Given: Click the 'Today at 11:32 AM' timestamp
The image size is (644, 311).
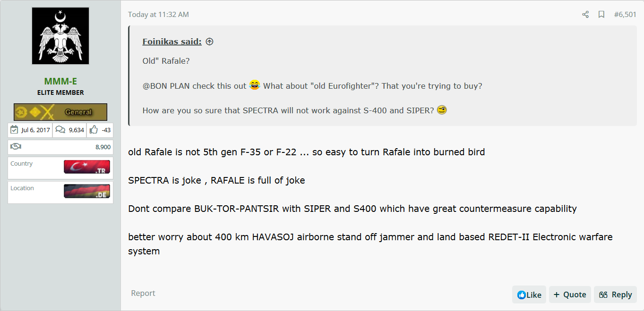Looking at the screenshot, I should click(x=158, y=15).
